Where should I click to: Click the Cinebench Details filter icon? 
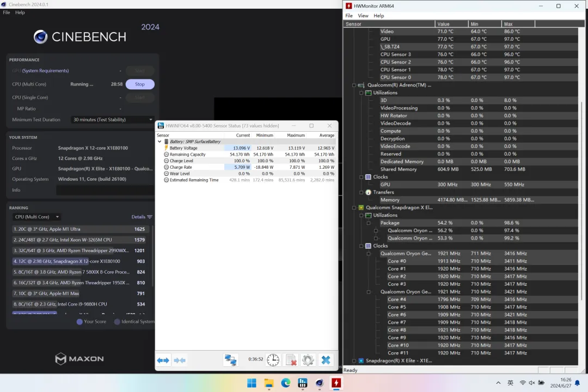[150, 217]
